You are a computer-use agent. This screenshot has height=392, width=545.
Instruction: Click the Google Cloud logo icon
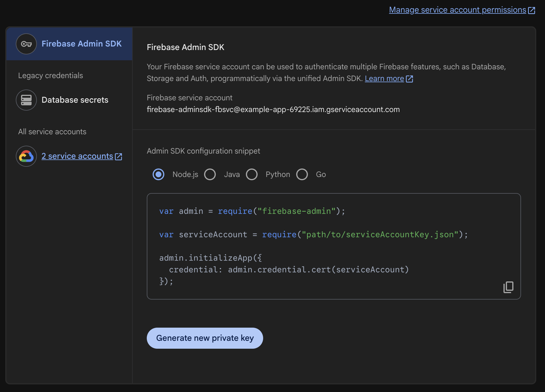tap(26, 156)
